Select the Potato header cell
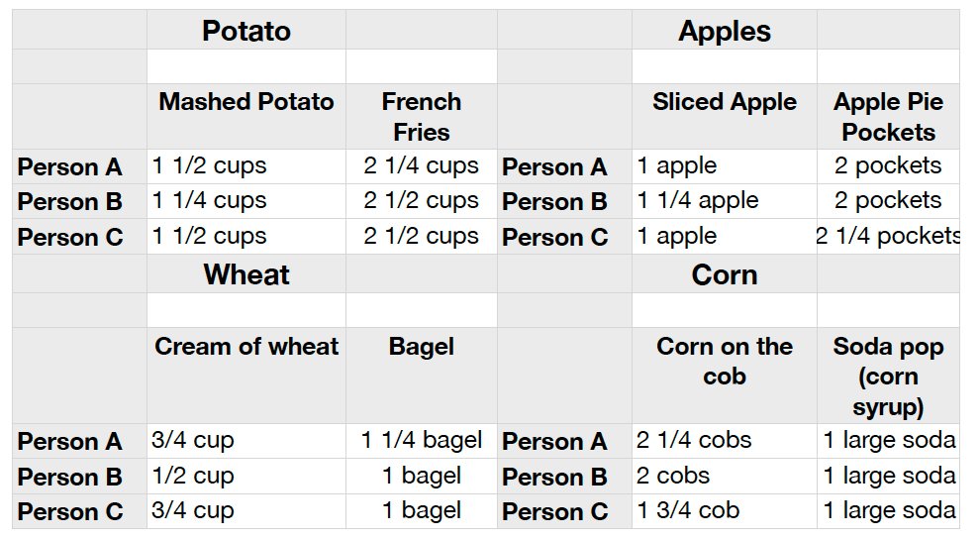The image size is (980, 539). click(x=246, y=30)
